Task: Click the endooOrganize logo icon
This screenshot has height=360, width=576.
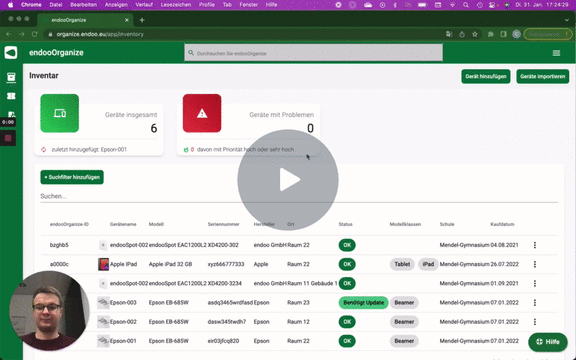Action: point(11,53)
